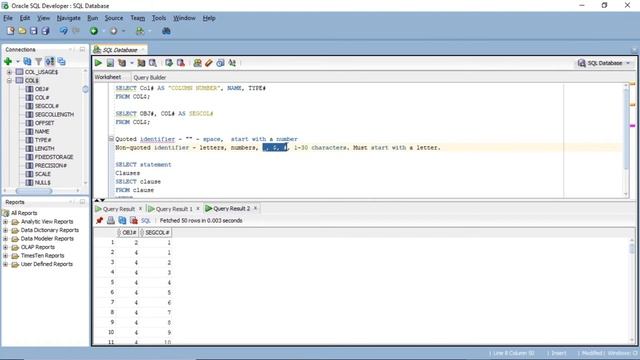This screenshot has height=360, width=640.
Task: Click the Commit icon in worksheet toolbar
Action: click(x=169, y=63)
